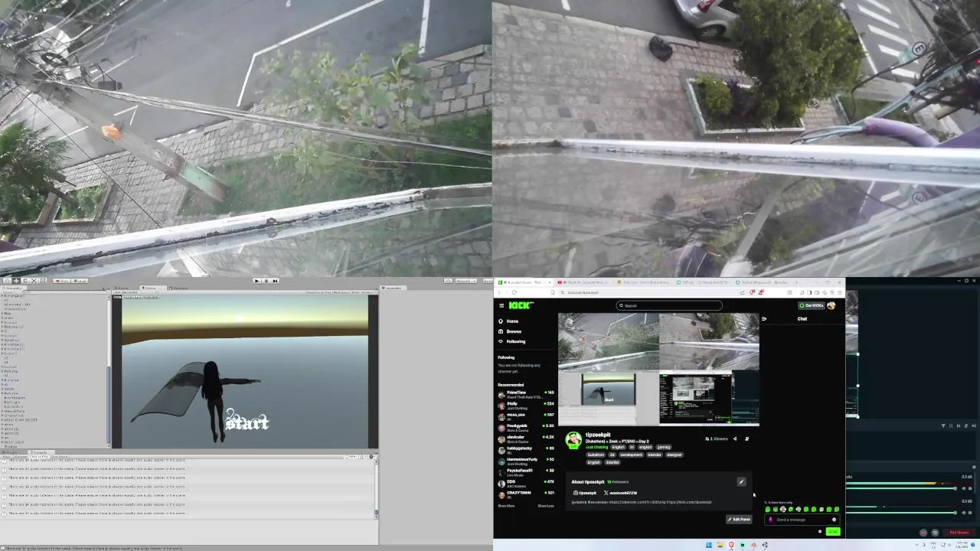Open Brave browser from the taskbar
Viewport: 980px width, 551px height.
731,545
